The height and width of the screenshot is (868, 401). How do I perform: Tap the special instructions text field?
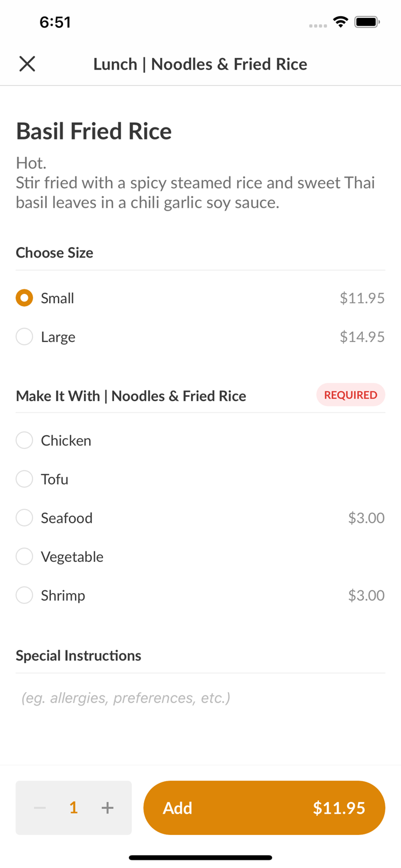(200, 697)
